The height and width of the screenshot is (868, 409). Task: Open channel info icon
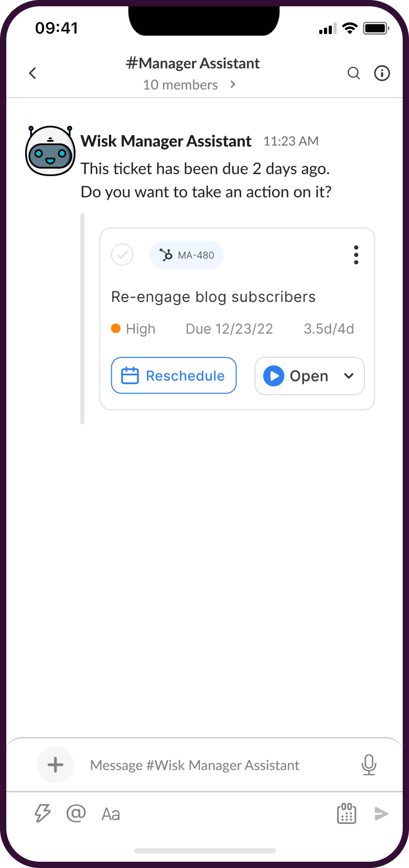(x=382, y=73)
